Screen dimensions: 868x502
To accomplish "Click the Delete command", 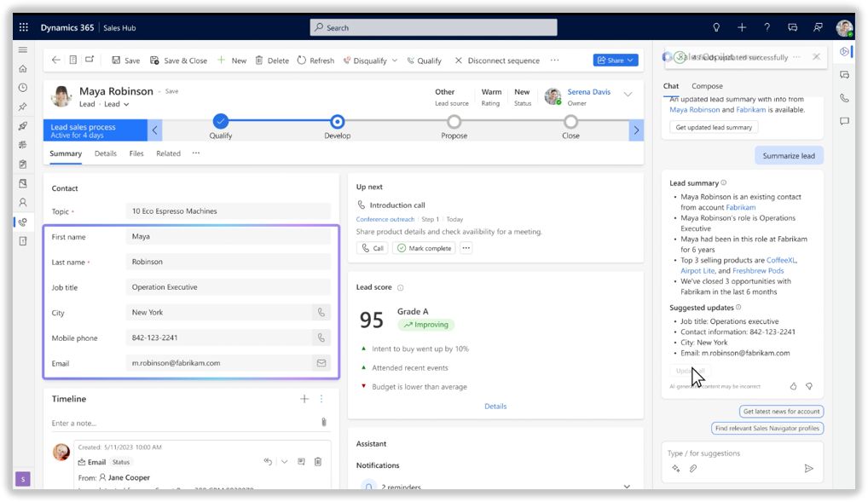I will point(272,61).
